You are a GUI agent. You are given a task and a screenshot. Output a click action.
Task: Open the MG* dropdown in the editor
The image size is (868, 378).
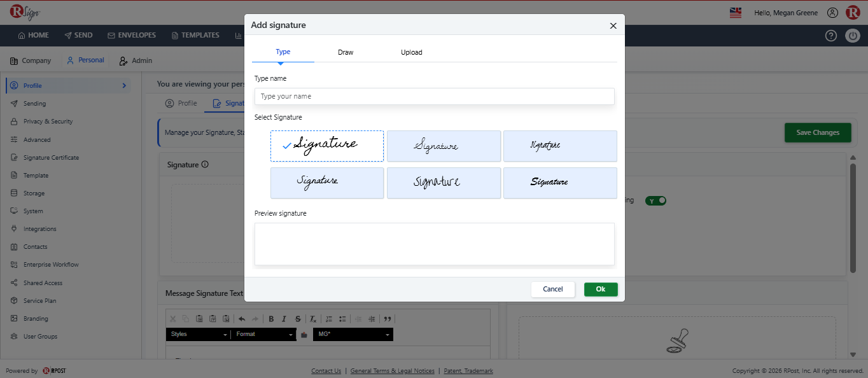pyautogui.click(x=353, y=334)
